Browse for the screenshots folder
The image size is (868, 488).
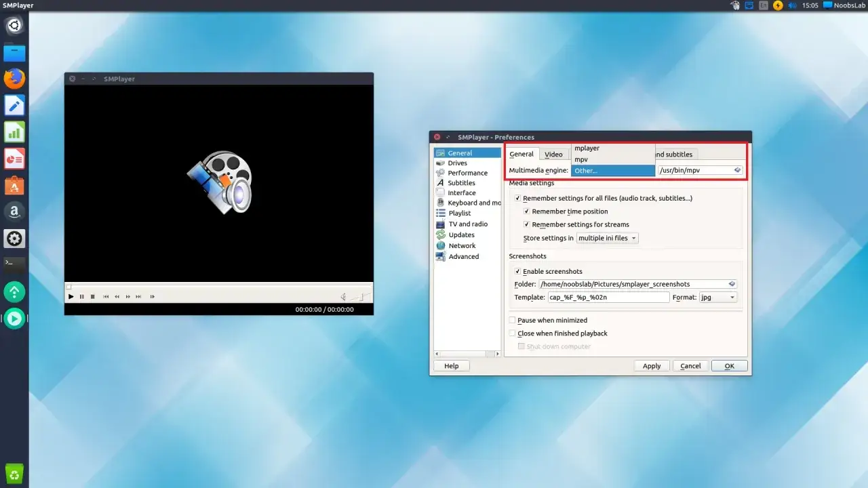point(732,284)
